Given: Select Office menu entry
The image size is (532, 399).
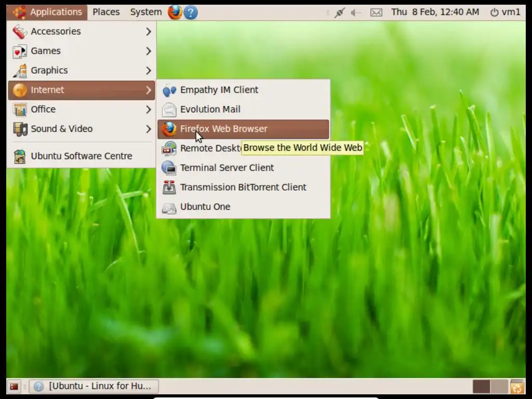Looking at the screenshot, I should click(82, 110).
